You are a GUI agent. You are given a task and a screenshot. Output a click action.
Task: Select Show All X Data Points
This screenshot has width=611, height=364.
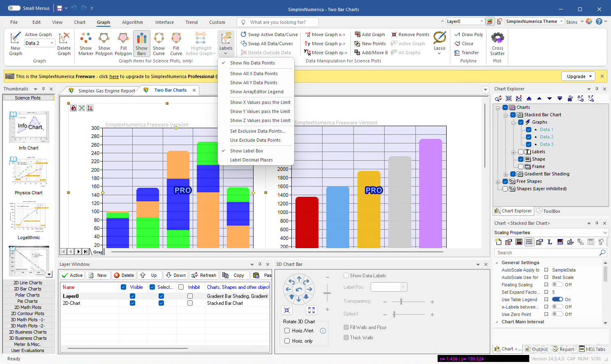click(x=254, y=74)
